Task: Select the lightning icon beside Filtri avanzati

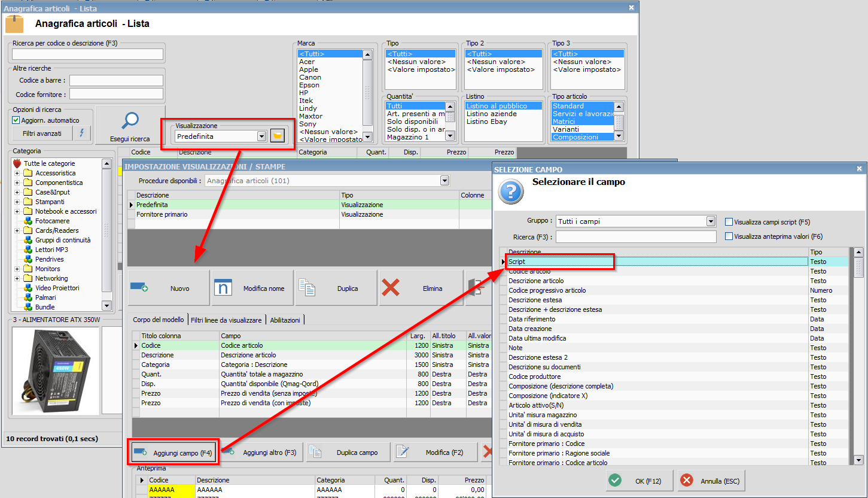Action: [x=80, y=133]
